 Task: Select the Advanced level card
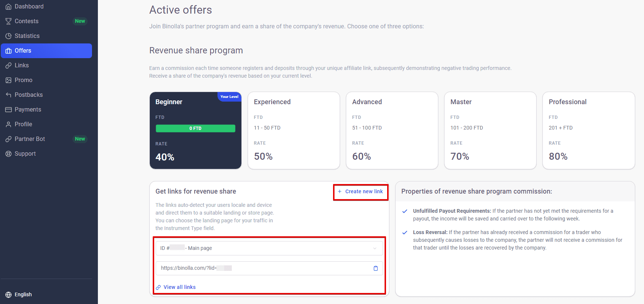click(392, 131)
